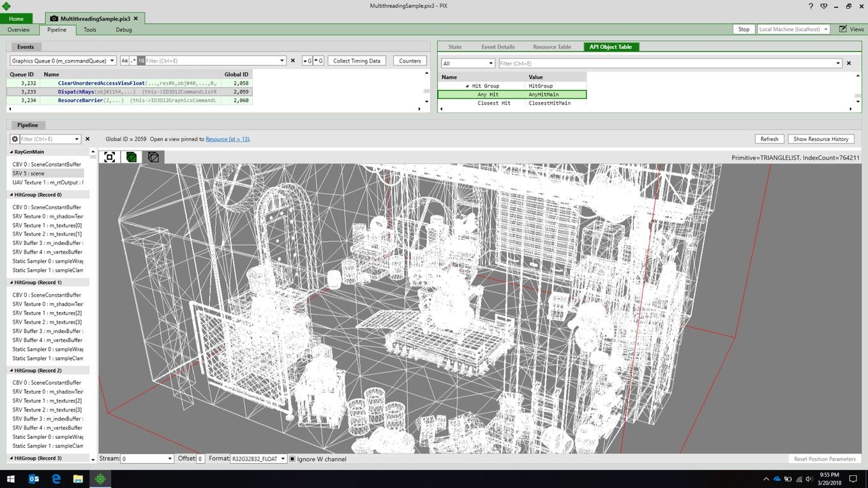Viewport: 868px width, 488px height.
Task: Open Outlook from the taskbar
Action: pyautogui.click(x=34, y=478)
